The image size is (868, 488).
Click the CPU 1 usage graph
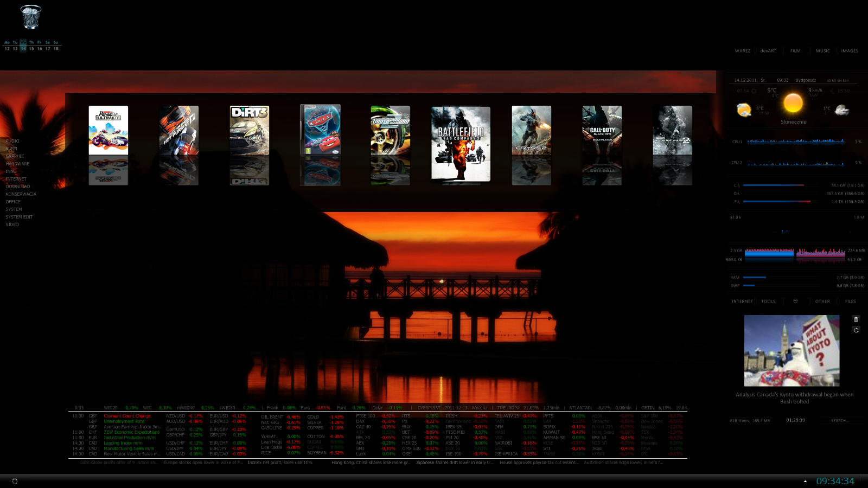tap(796, 142)
